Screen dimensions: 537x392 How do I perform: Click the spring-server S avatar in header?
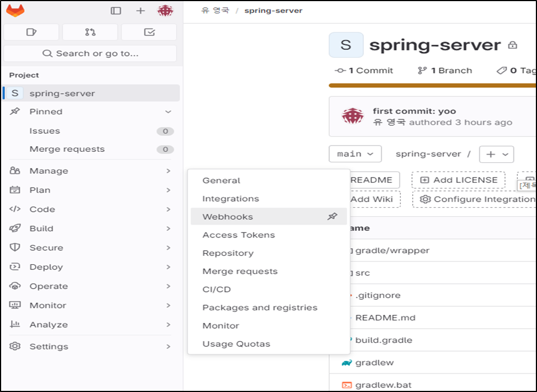pyautogui.click(x=346, y=45)
